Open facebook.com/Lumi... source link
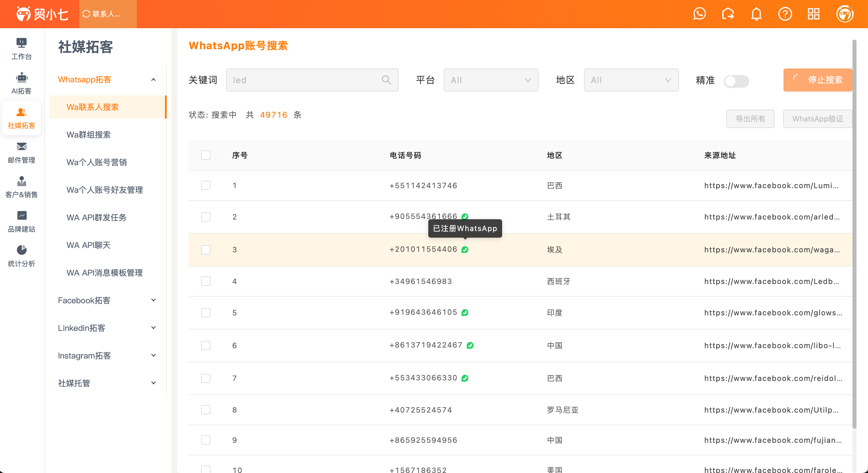Viewport: 868px width, 473px height. click(771, 186)
